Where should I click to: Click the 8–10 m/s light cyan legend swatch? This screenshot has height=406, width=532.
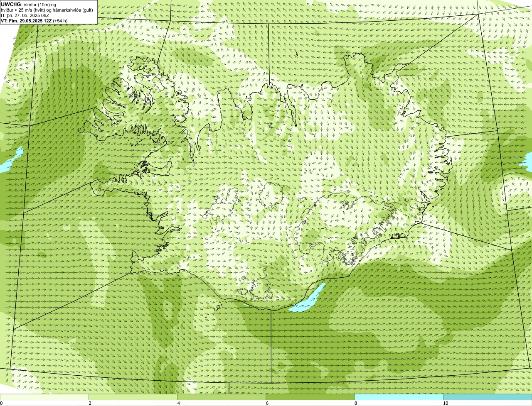tap(399, 397)
